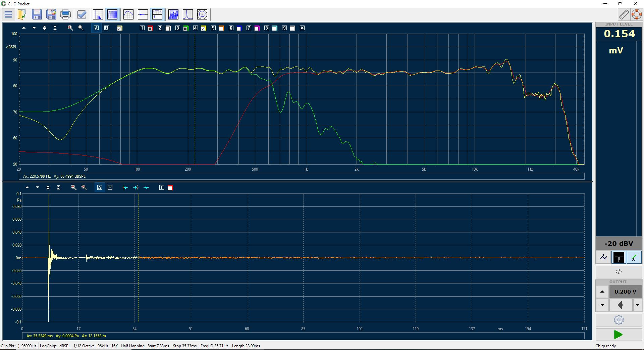Open the ruler calibration tool
644x350 pixels.
coord(624,14)
